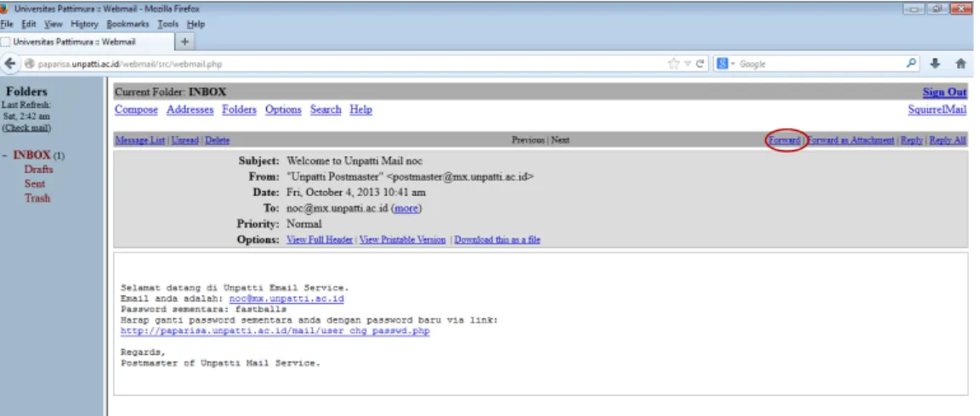Open the Sent folder
This screenshot has width=980, height=416.
(35, 183)
